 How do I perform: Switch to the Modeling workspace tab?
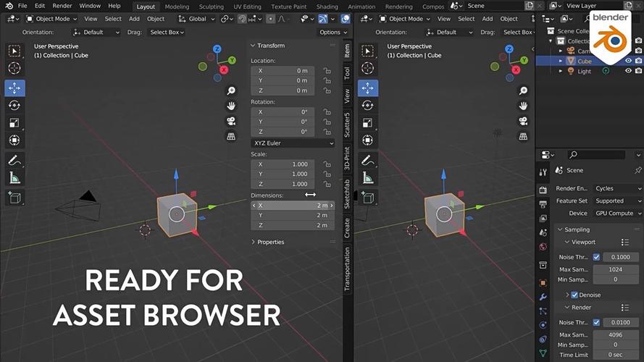177,7
